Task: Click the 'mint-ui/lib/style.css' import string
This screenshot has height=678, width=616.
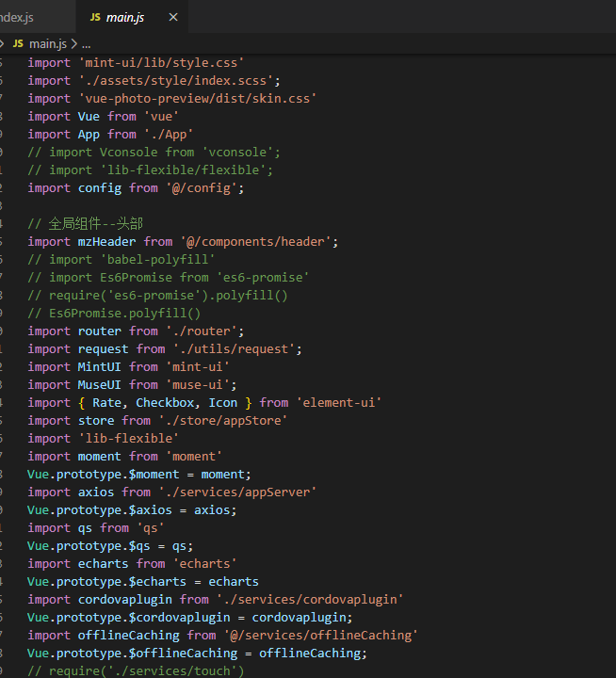Action: (161, 63)
